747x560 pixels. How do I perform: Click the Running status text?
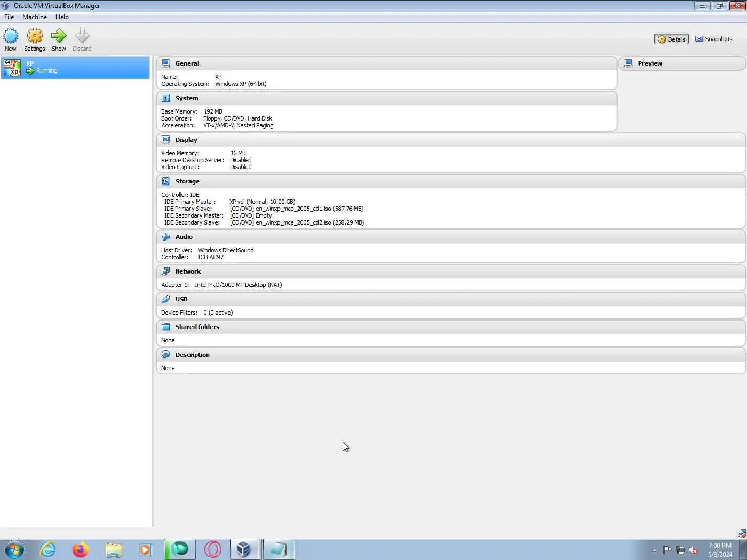[x=47, y=70]
